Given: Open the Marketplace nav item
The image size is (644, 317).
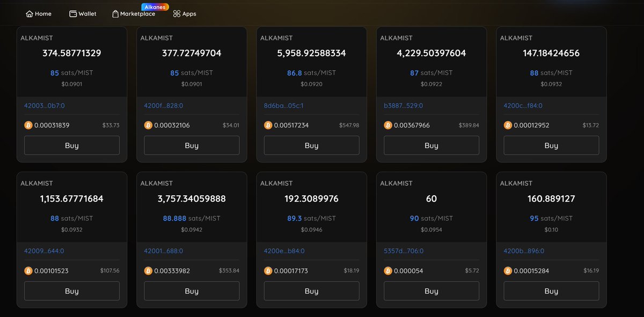Looking at the screenshot, I should (x=134, y=14).
